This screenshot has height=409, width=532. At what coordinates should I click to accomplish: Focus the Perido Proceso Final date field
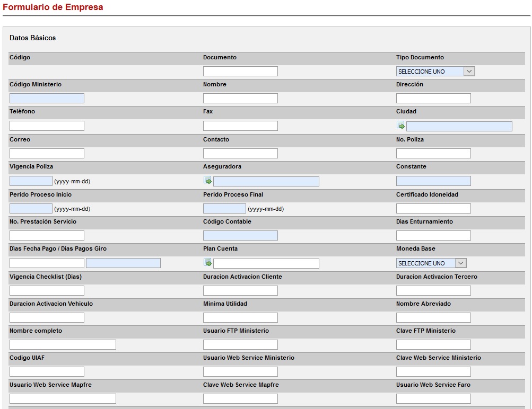pyautogui.click(x=224, y=209)
